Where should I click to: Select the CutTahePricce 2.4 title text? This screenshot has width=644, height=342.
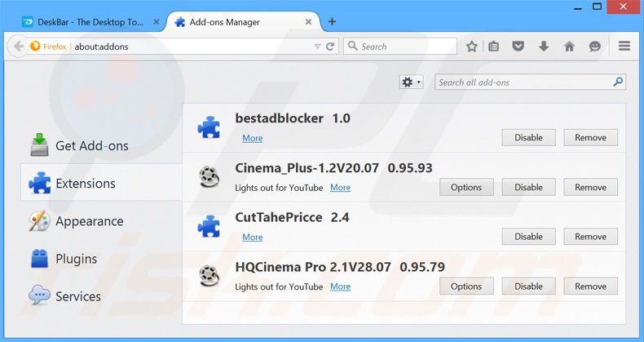[292, 217]
